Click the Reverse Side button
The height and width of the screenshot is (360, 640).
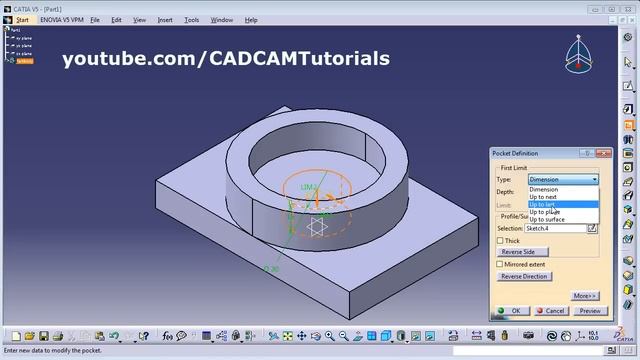[x=522, y=252]
